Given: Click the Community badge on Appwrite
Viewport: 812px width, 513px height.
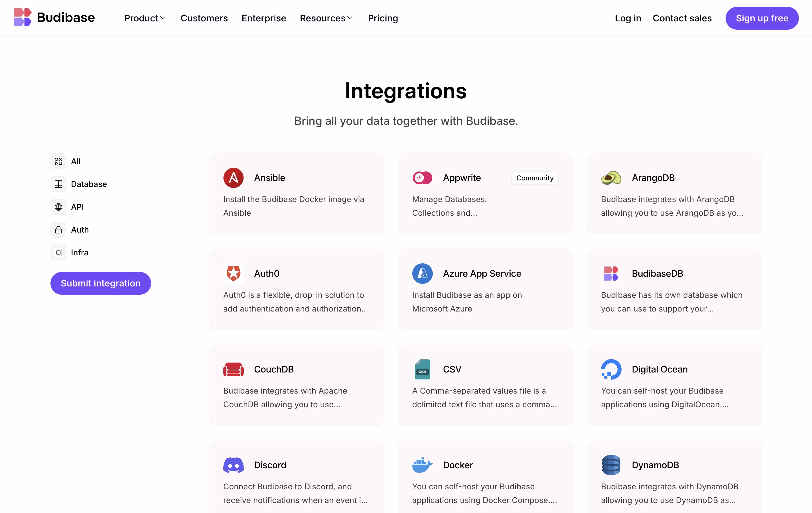Looking at the screenshot, I should pyautogui.click(x=535, y=178).
